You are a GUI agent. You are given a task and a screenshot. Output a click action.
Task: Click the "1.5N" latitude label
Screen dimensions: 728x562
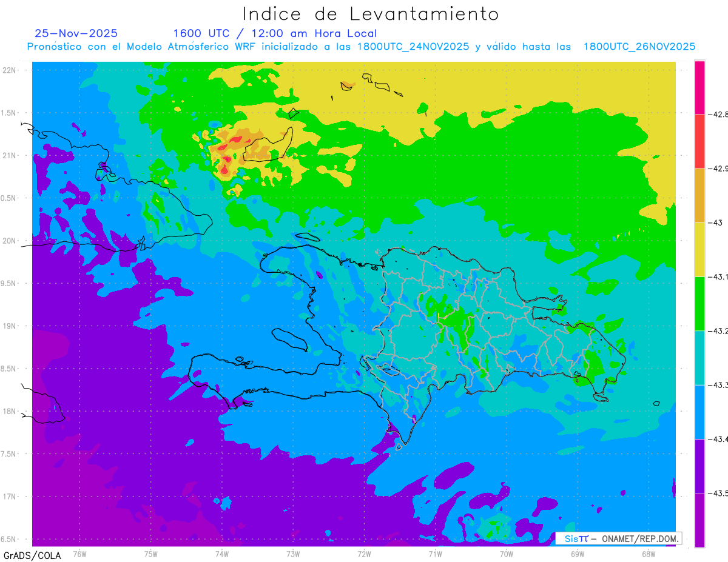click(9, 113)
